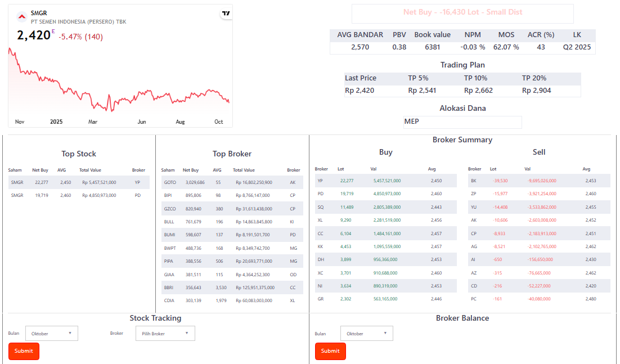Select GZCO row in Top Broker
This screenshot has height=364, width=620.
(232, 209)
